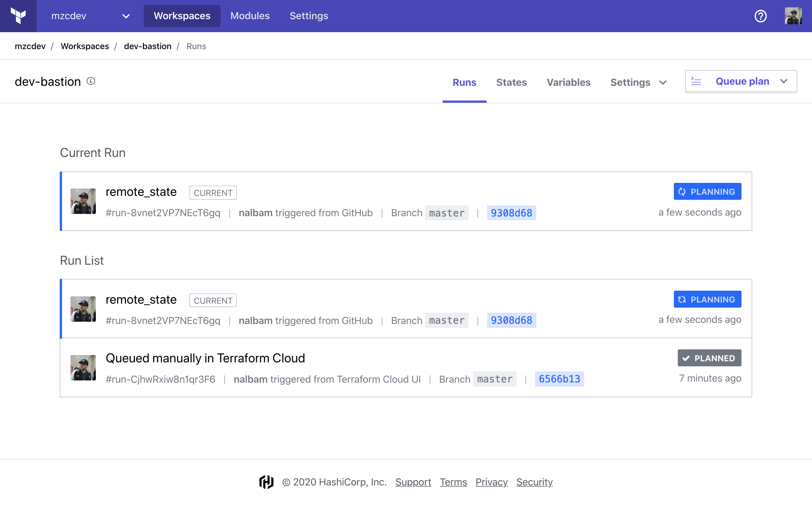The height and width of the screenshot is (508, 812).
Task: Expand the workspace Settings dropdown
Action: [639, 82]
